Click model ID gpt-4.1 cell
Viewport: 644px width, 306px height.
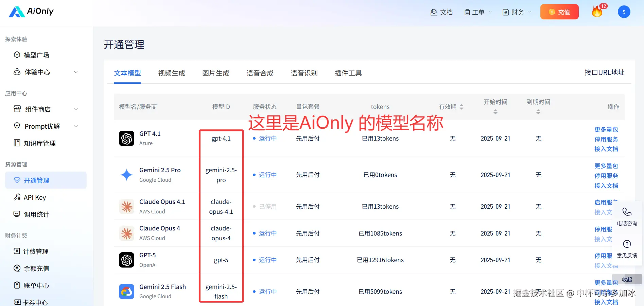point(221,139)
